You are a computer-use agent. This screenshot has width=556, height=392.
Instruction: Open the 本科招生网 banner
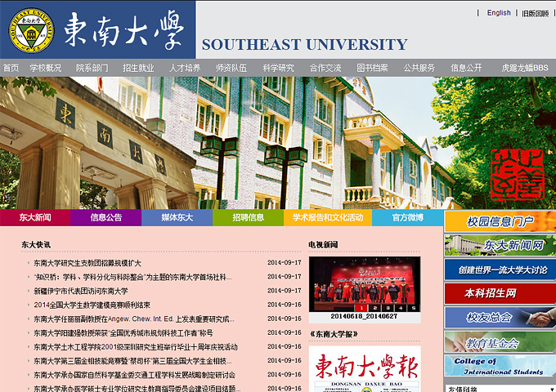coord(500,293)
